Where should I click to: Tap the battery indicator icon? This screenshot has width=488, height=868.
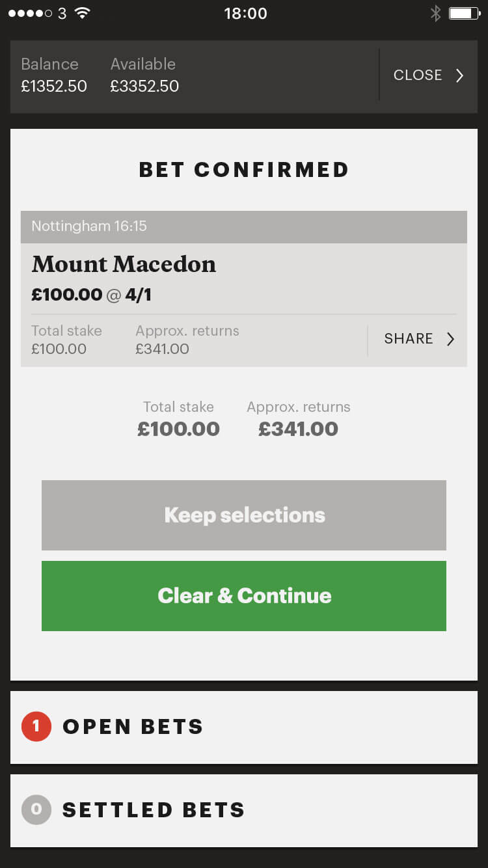pyautogui.click(x=465, y=13)
